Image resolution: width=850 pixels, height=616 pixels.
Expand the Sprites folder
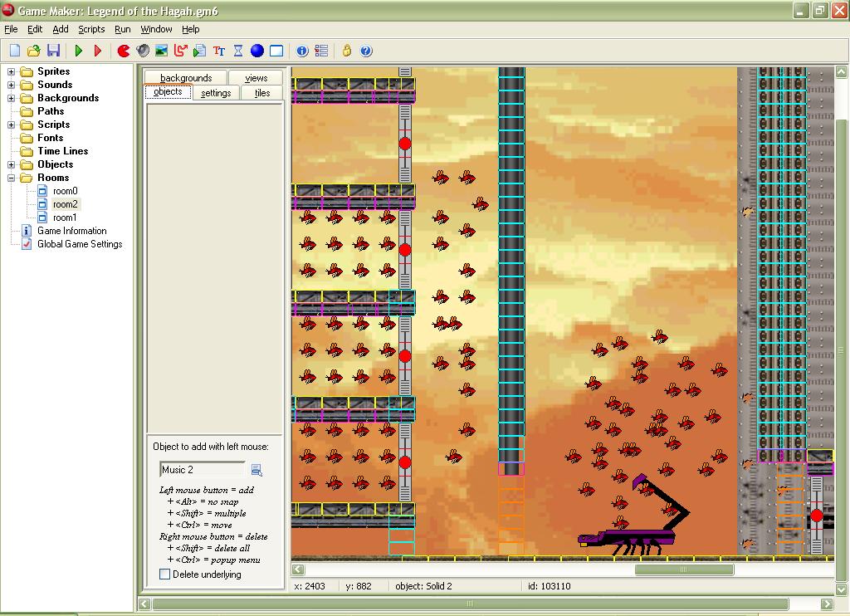pos(11,71)
